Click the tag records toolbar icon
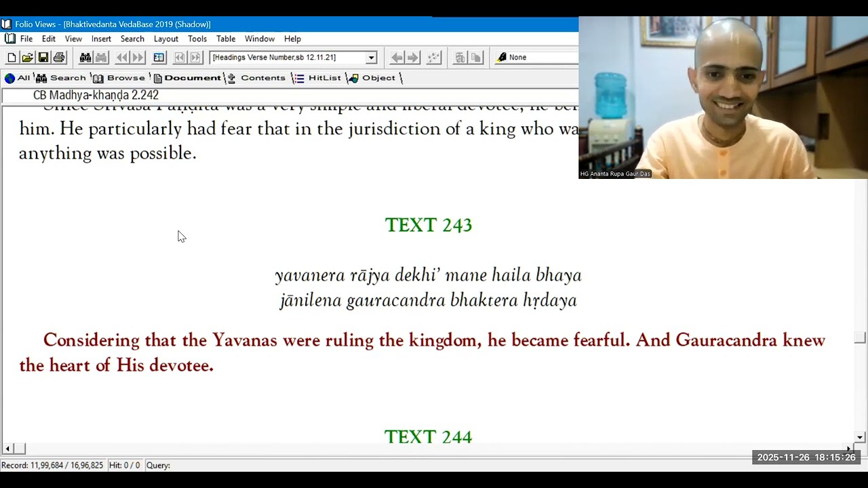Viewport: 868px width, 488px height. (x=460, y=58)
